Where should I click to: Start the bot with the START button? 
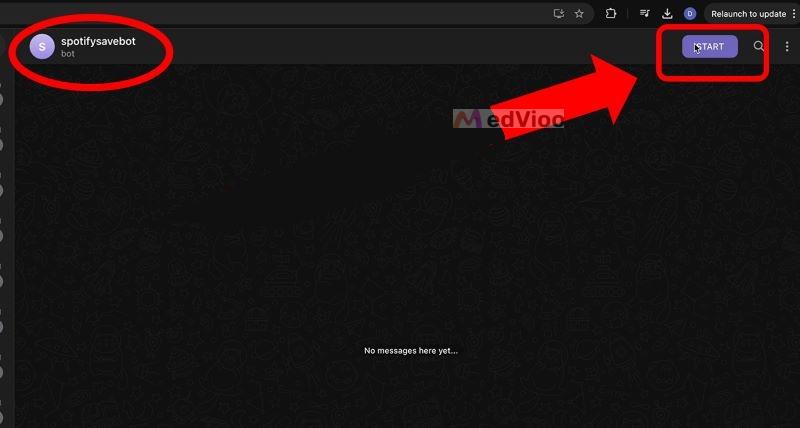[710, 46]
